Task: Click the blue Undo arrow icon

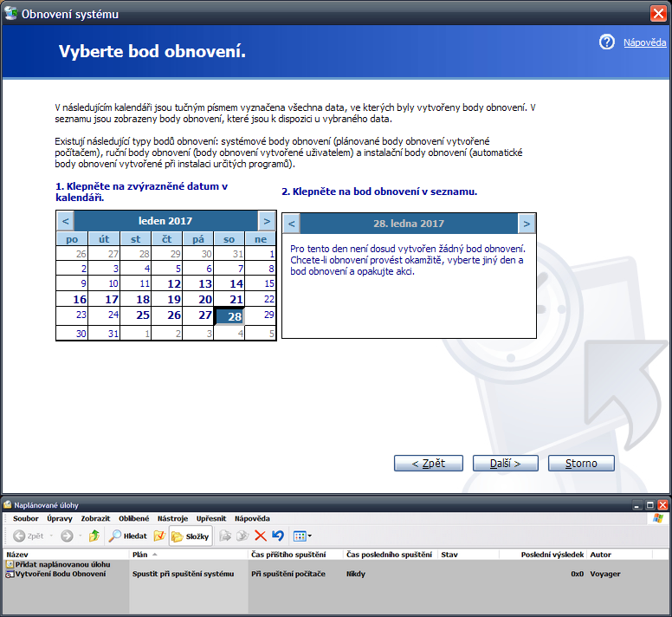Action: [277, 536]
